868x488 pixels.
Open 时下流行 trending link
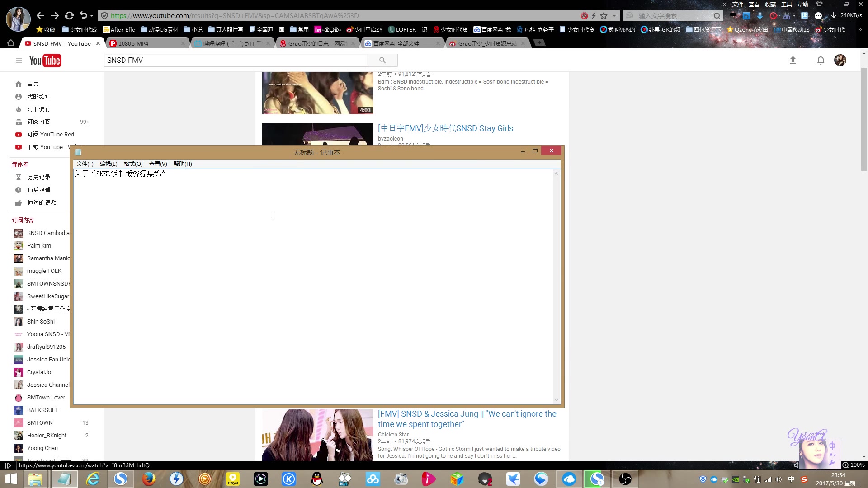(x=38, y=109)
